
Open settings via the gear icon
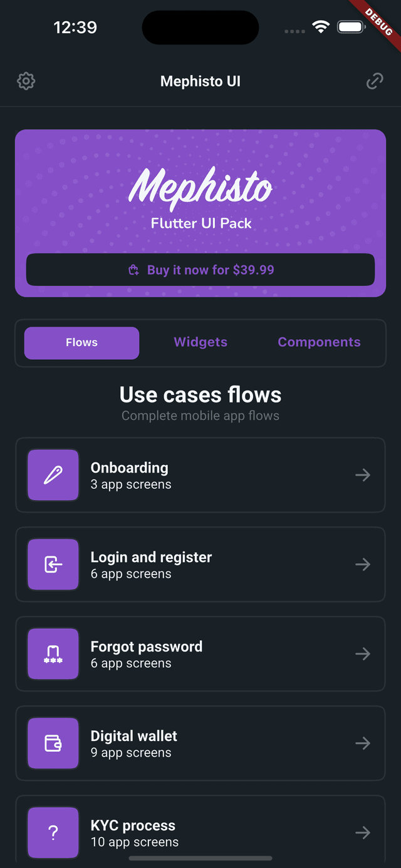26,81
